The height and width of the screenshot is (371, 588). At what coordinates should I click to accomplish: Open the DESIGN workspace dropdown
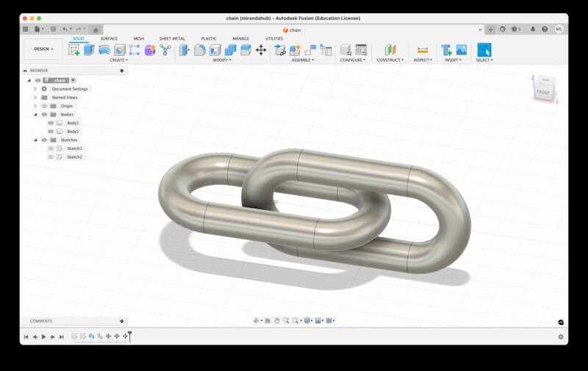coord(43,49)
